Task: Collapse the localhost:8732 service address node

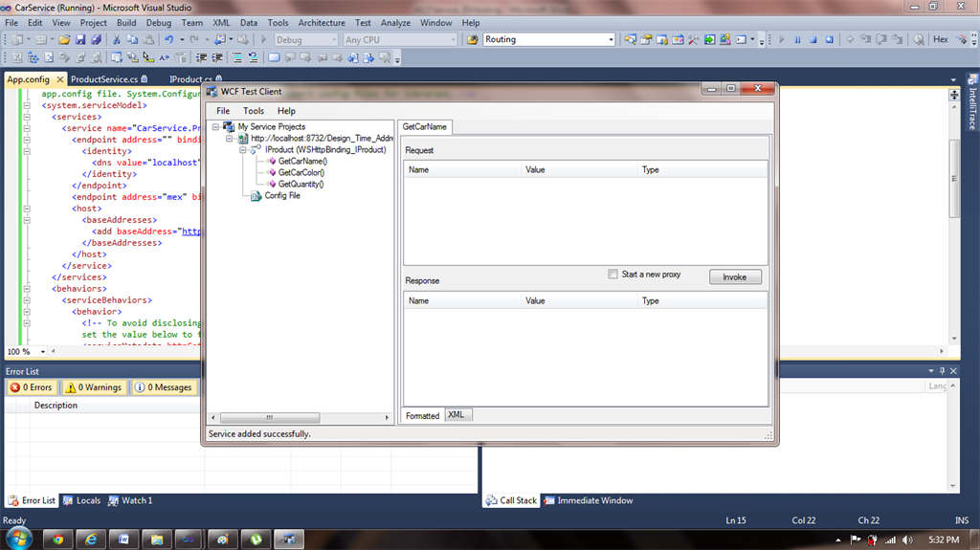Action: (x=230, y=138)
